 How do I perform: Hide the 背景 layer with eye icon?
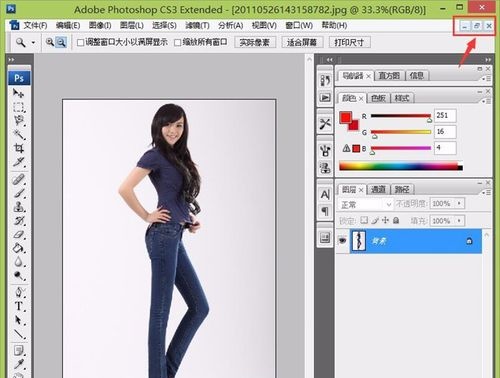[x=343, y=240]
